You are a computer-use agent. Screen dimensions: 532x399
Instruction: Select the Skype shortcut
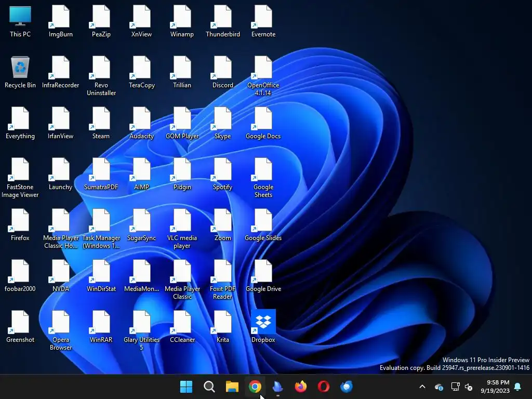tap(222, 124)
